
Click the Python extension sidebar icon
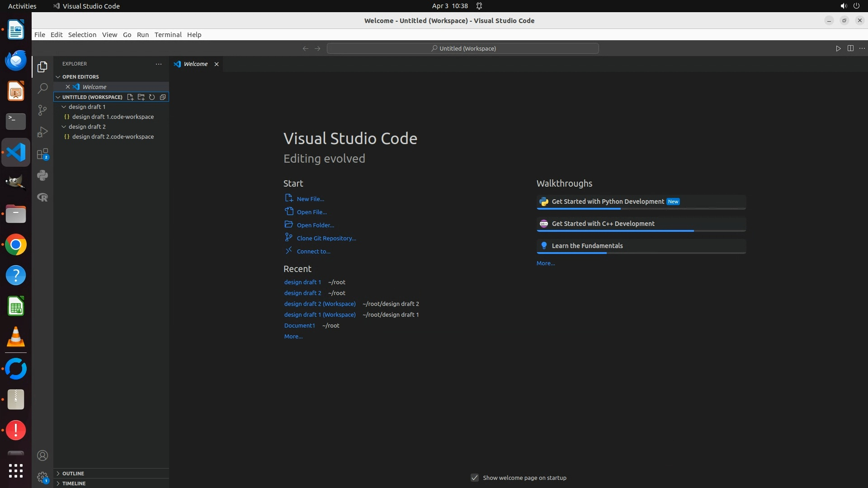coord(42,175)
